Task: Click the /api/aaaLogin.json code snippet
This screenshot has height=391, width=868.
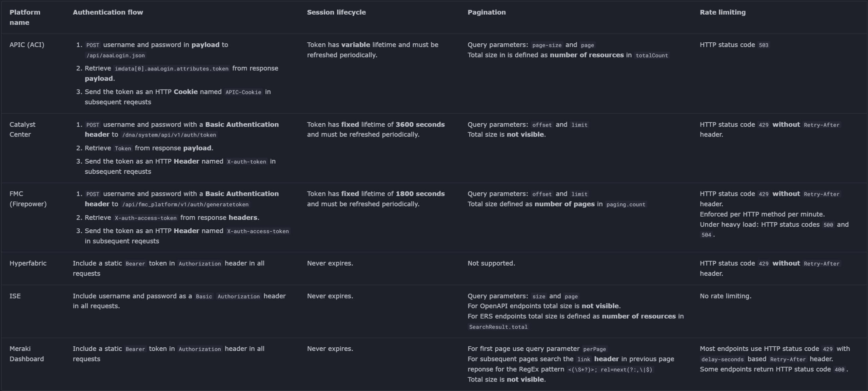Action: [115, 56]
